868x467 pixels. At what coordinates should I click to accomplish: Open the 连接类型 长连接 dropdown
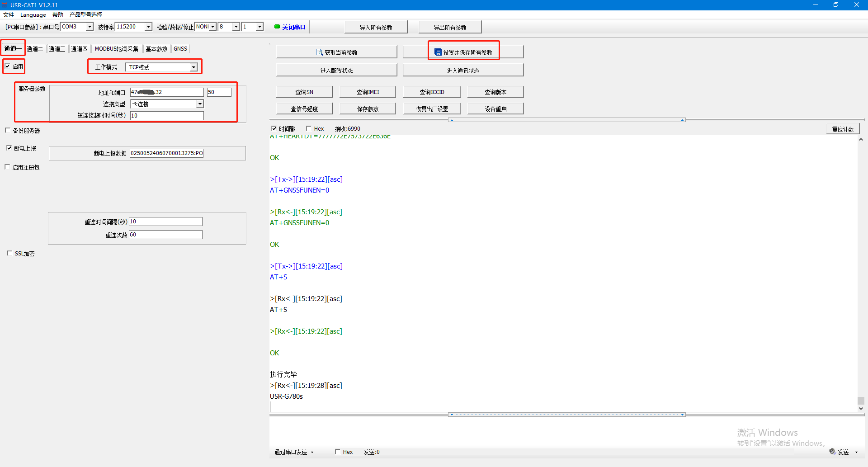point(199,104)
